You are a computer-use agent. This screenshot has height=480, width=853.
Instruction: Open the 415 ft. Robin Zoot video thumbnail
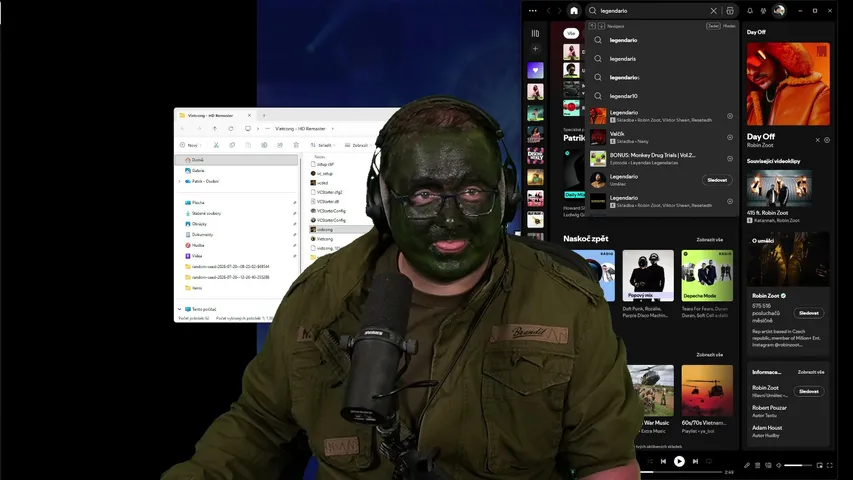tap(778, 187)
